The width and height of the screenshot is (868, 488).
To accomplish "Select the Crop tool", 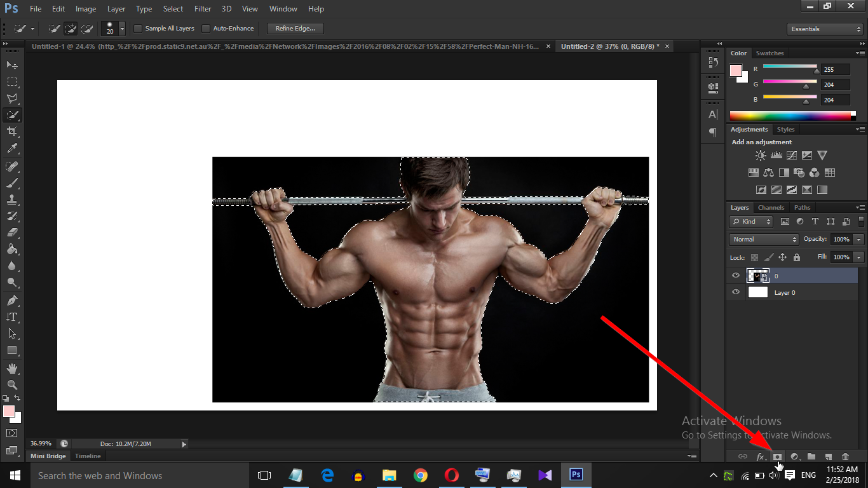I will [11, 132].
